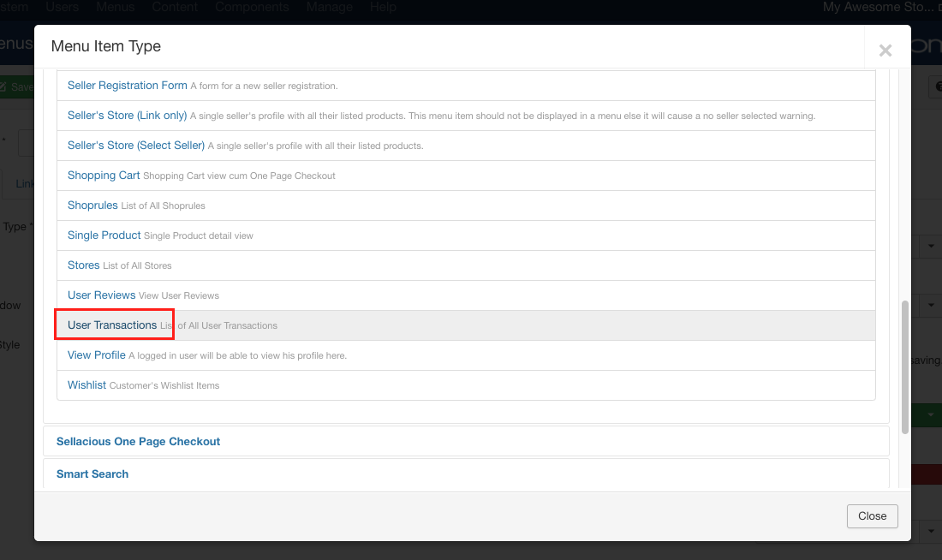
Task: Pick View Profile menu item type
Action: 97,355
